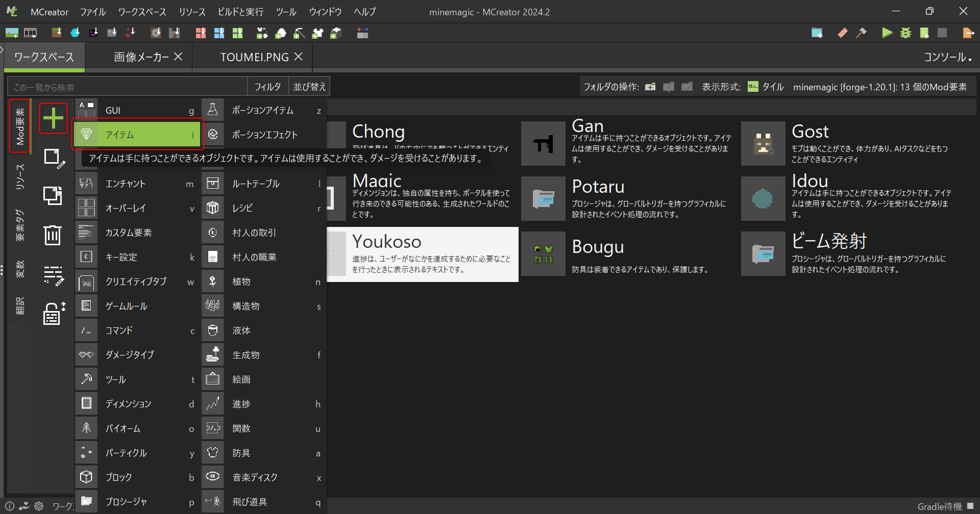Click the import block texture icon
980x514 pixels.
click(x=57, y=33)
